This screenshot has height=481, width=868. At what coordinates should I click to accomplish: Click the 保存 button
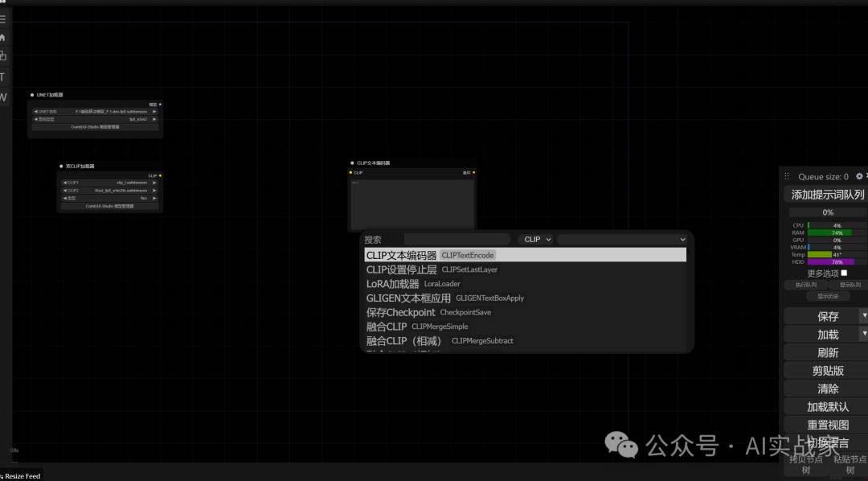[821, 316]
